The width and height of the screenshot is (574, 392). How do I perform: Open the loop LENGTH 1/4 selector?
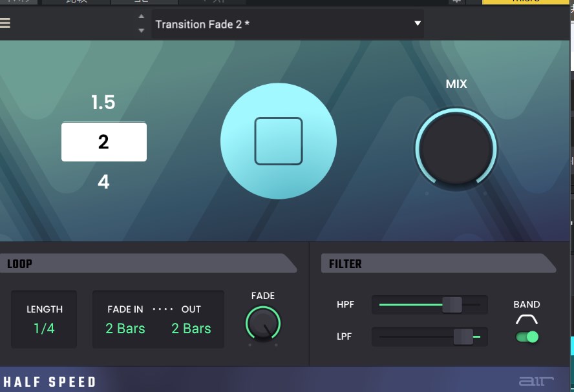pyautogui.click(x=44, y=328)
